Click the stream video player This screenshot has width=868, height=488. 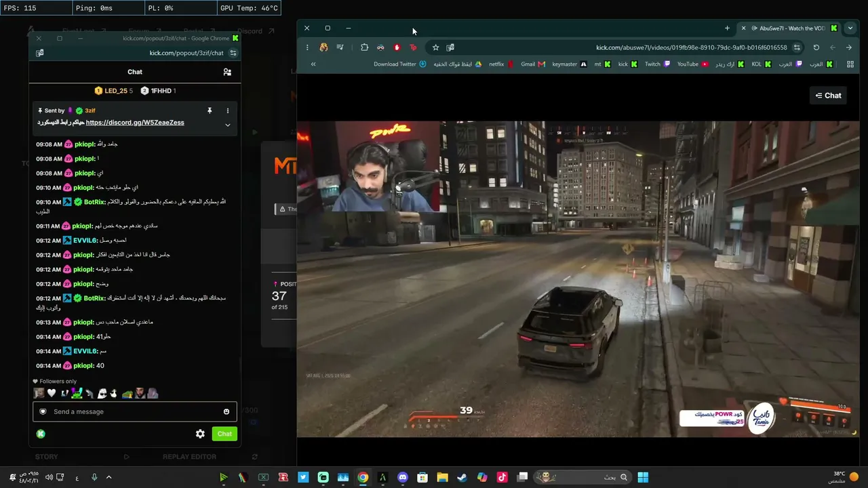pos(578,279)
